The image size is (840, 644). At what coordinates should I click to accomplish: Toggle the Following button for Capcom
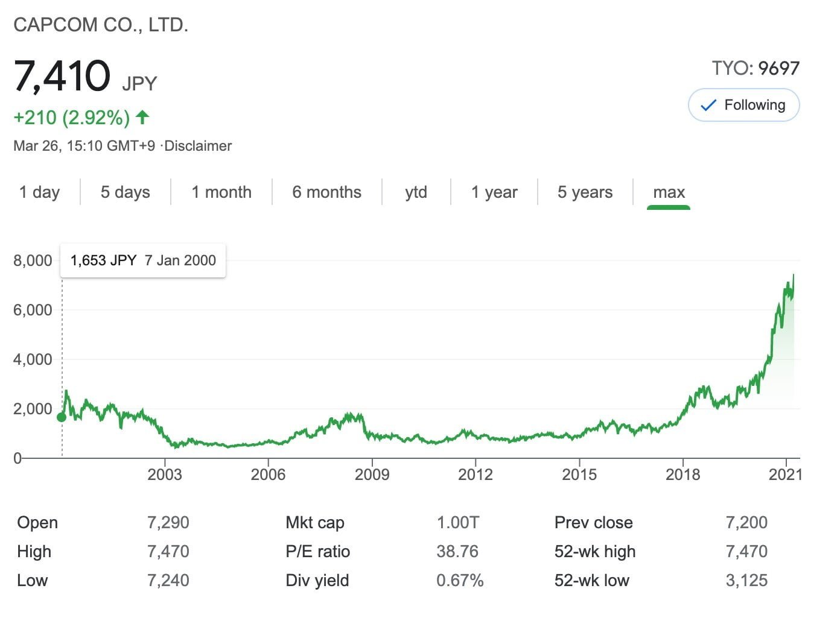tap(743, 106)
